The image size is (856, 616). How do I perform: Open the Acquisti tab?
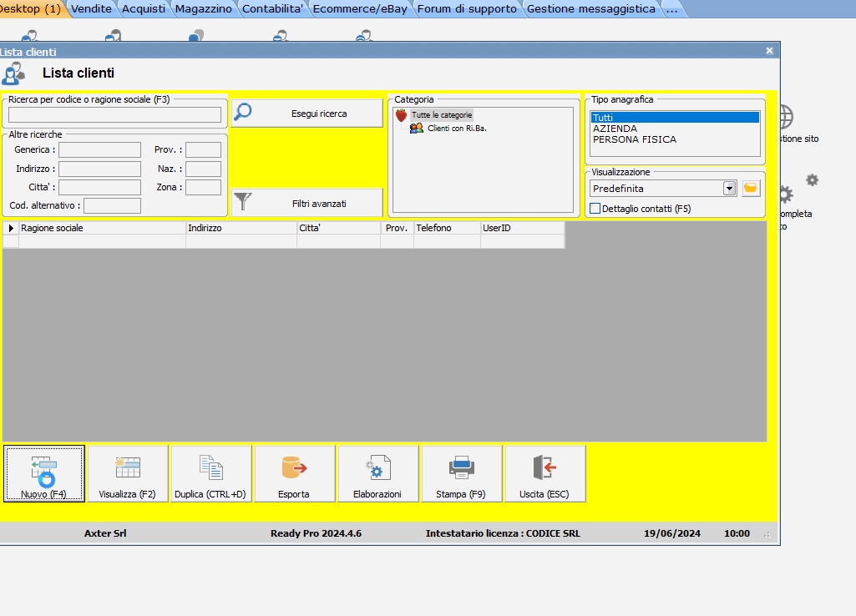144,8
